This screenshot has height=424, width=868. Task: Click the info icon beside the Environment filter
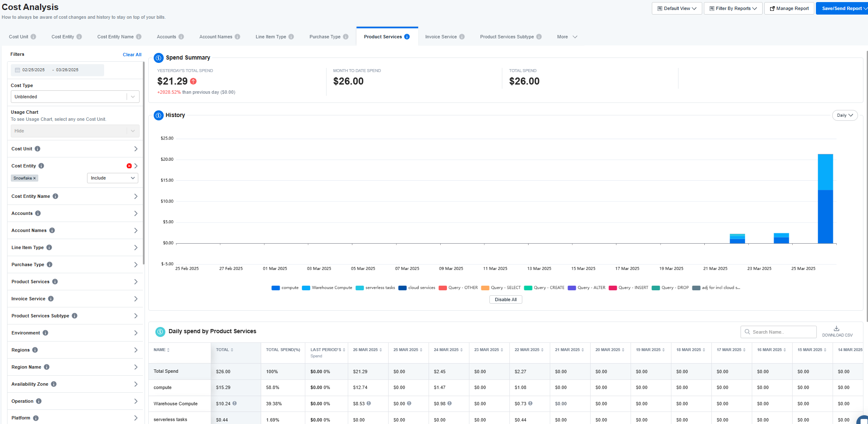tap(45, 333)
